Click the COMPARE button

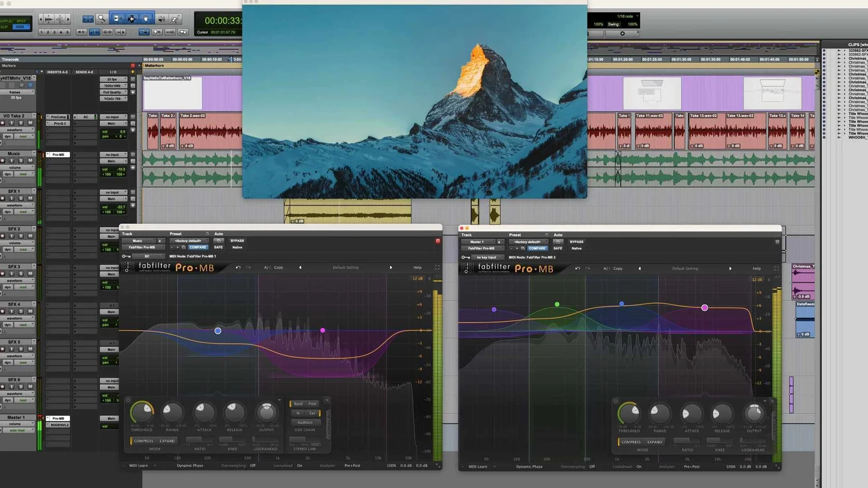click(198, 247)
